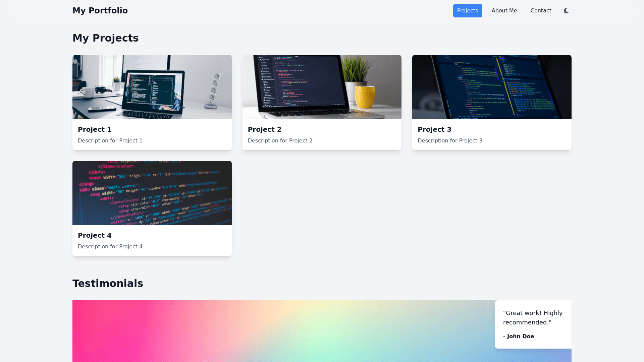644x362 pixels.
Task: Toggle dark mode with the moon icon
Action: coord(566,10)
